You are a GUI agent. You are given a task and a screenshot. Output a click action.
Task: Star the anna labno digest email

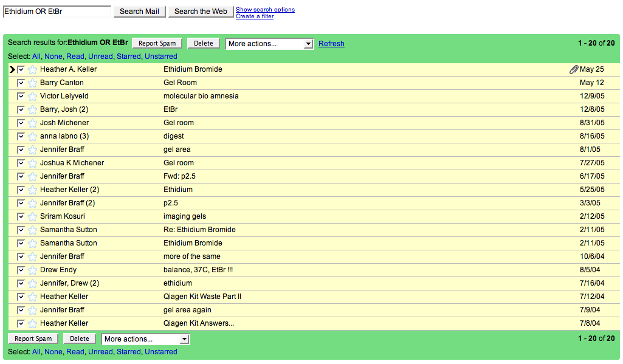(x=32, y=136)
